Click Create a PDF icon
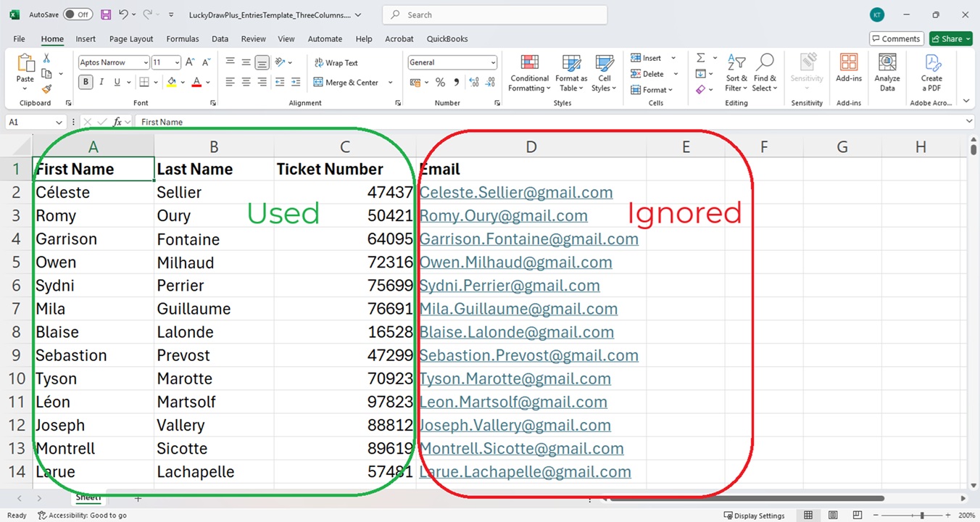Viewport: 980px width, 522px height. pyautogui.click(x=931, y=73)
